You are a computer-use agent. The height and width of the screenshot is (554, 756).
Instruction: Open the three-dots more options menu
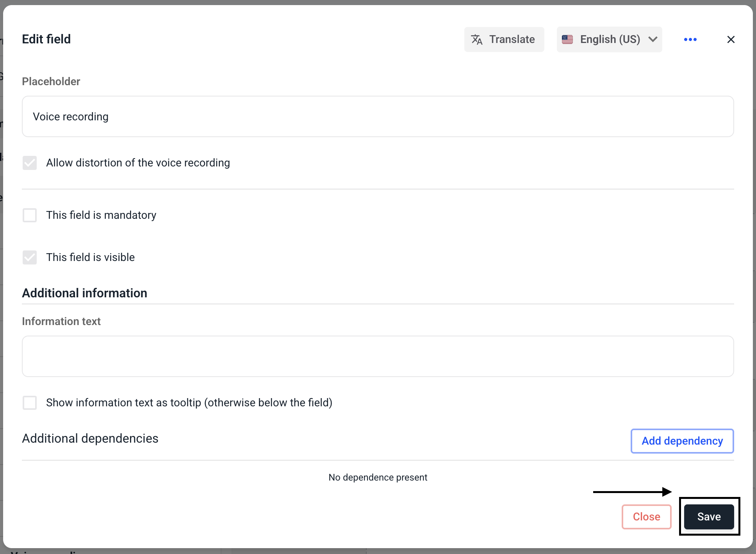[690, 39]
